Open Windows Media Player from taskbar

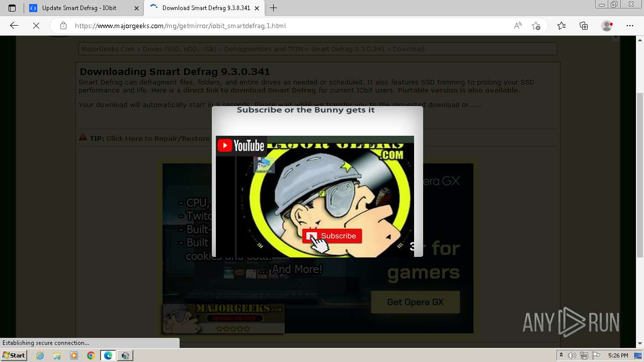pyautogui.click(x=74, y=355)
